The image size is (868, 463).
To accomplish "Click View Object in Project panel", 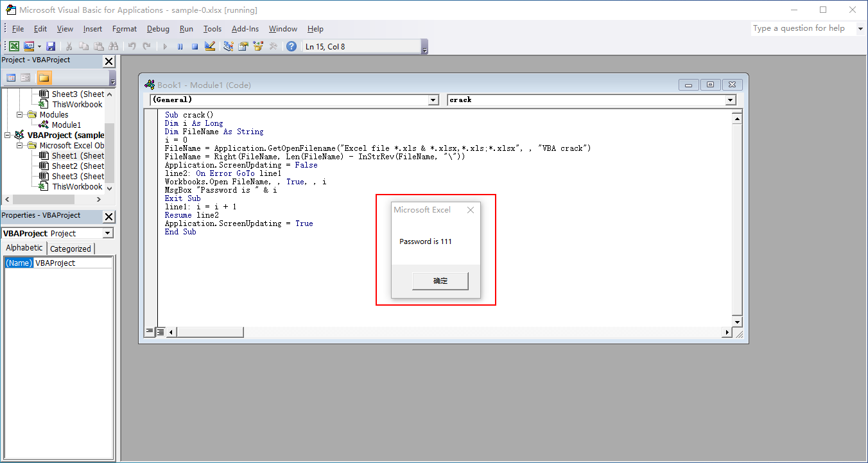I will click(26, 78).
